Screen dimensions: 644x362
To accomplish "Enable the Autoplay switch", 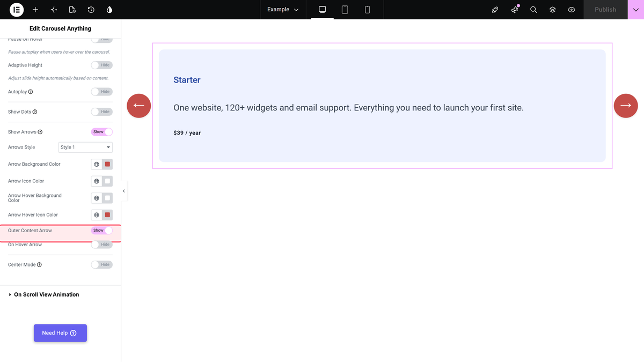I will 101,92.
